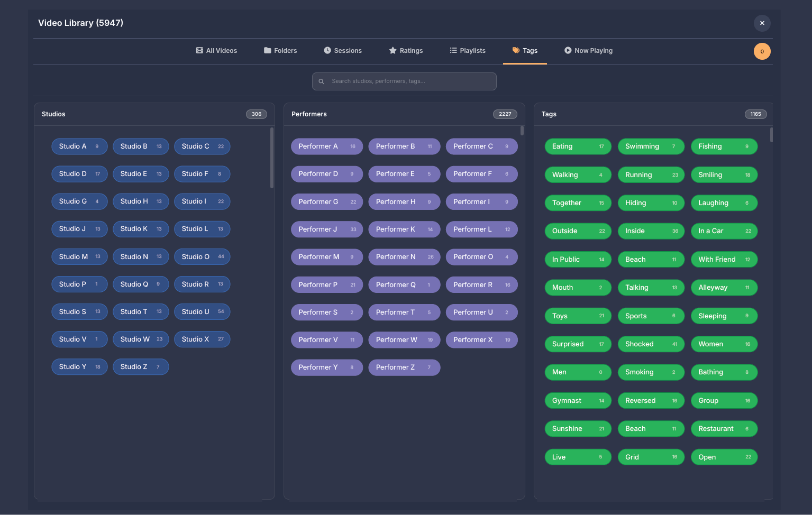
Task: Click the film icon beside All Videos
Action: pos(199,51)
